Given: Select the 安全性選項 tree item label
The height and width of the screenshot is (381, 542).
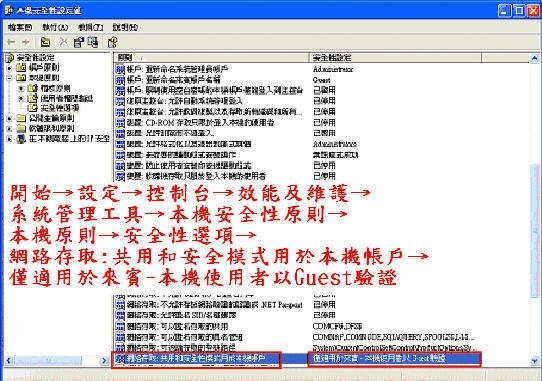Looking at the screenshot, I should coord(60,108).
